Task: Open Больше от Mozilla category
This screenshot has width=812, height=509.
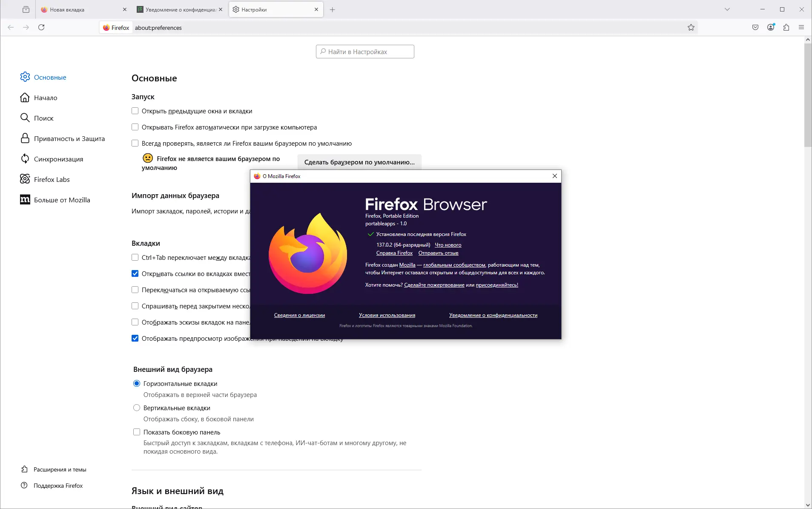Action: coord(55,200)
